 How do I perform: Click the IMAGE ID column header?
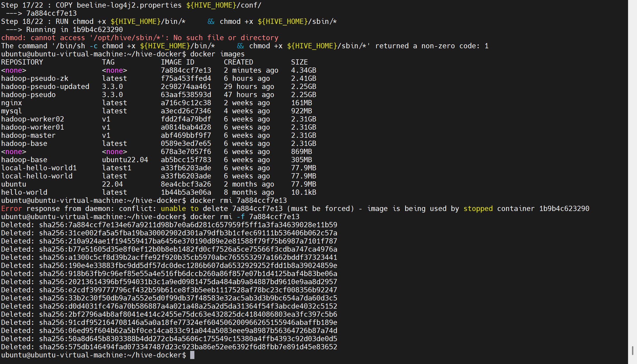tap(177, 62)
